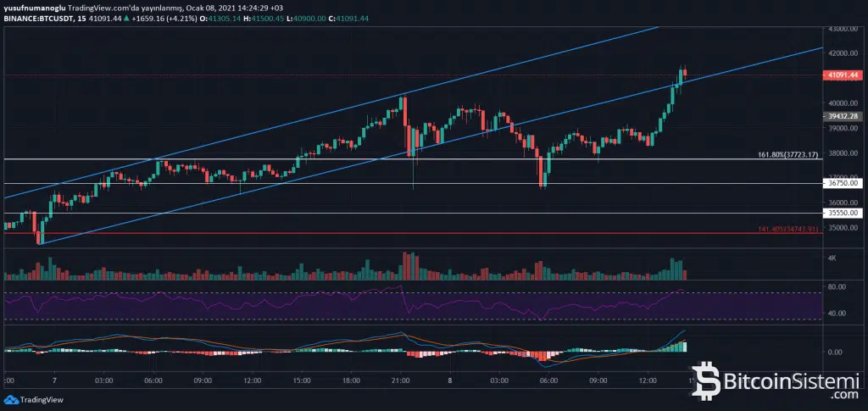Click the author name yusufnumanoglu
The height and width of the screenshot is (411, 868).
pyautogui.click(x=36, y=8)
